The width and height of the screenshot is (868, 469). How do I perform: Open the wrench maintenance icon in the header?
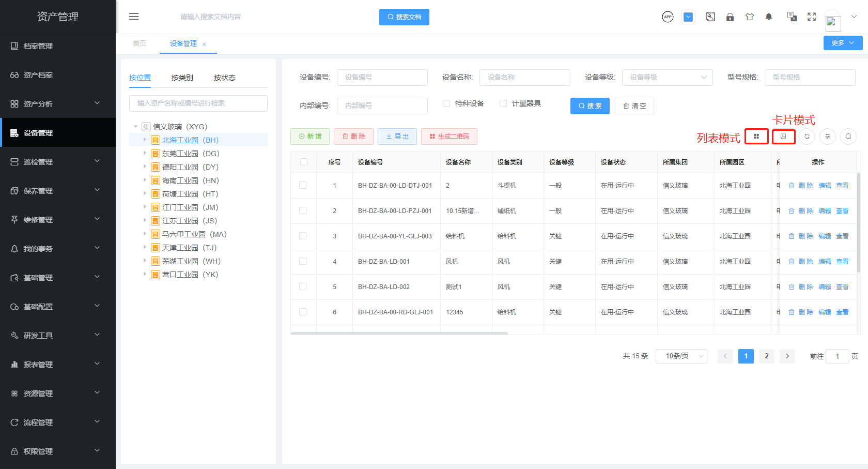pos(710,17)
